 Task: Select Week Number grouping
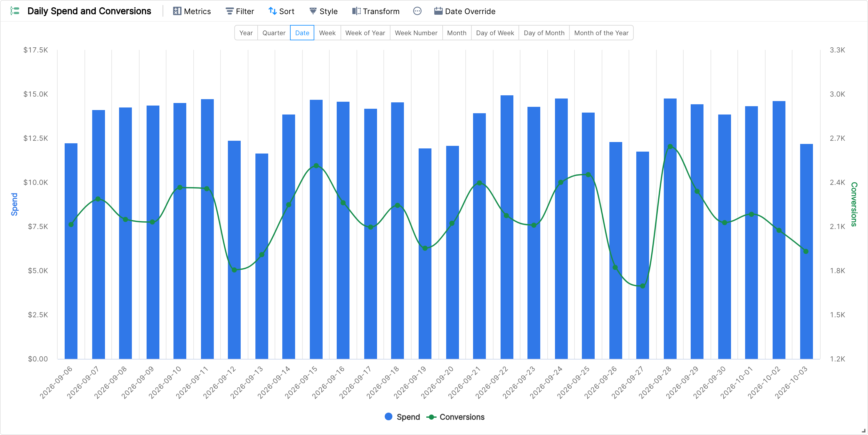click(x=416, y=33)
